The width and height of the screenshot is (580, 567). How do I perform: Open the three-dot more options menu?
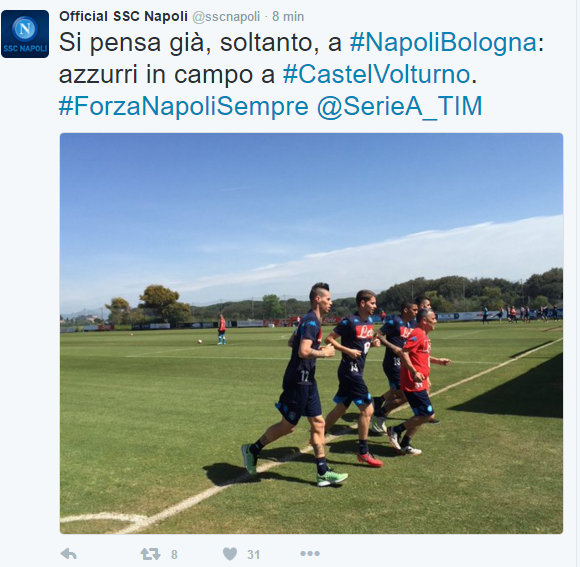(310, 554)
